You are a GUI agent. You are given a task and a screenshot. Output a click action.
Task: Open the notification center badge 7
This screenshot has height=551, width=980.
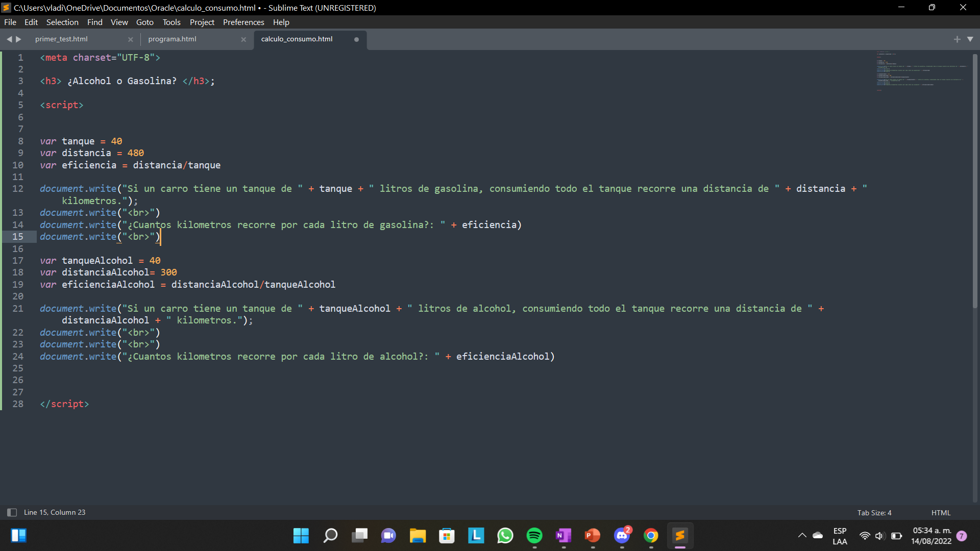(962, 536)
